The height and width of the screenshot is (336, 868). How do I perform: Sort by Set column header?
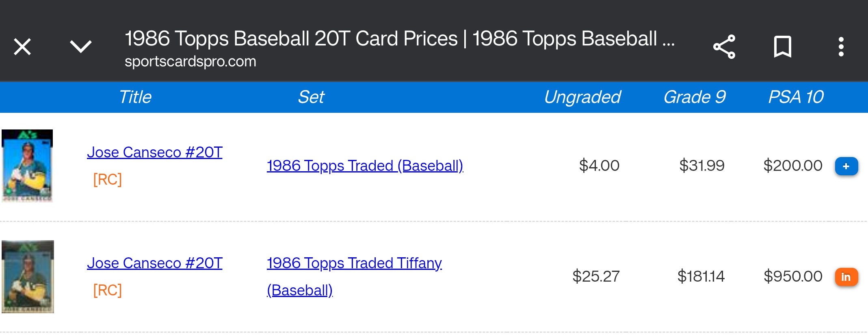pos(311,97)
